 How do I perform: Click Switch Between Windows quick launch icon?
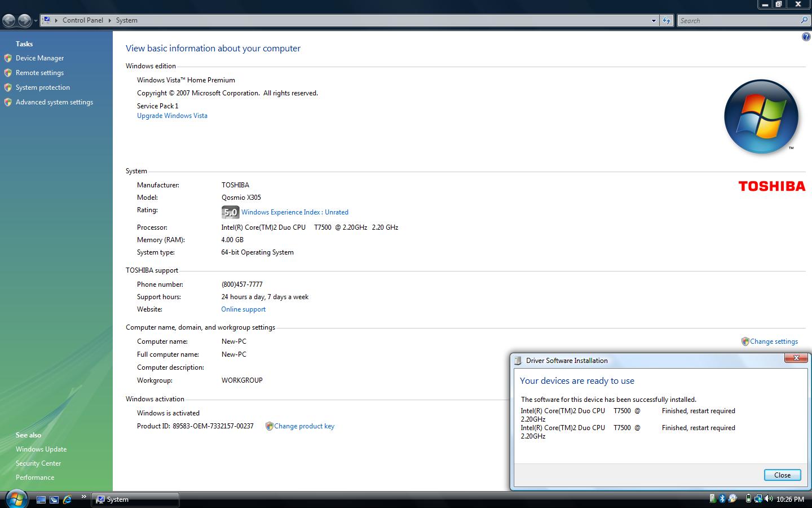coord(54,500)
